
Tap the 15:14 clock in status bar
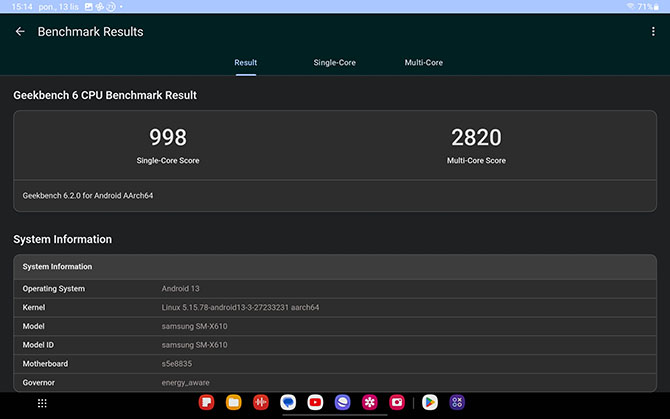click(x=22, y=7)
